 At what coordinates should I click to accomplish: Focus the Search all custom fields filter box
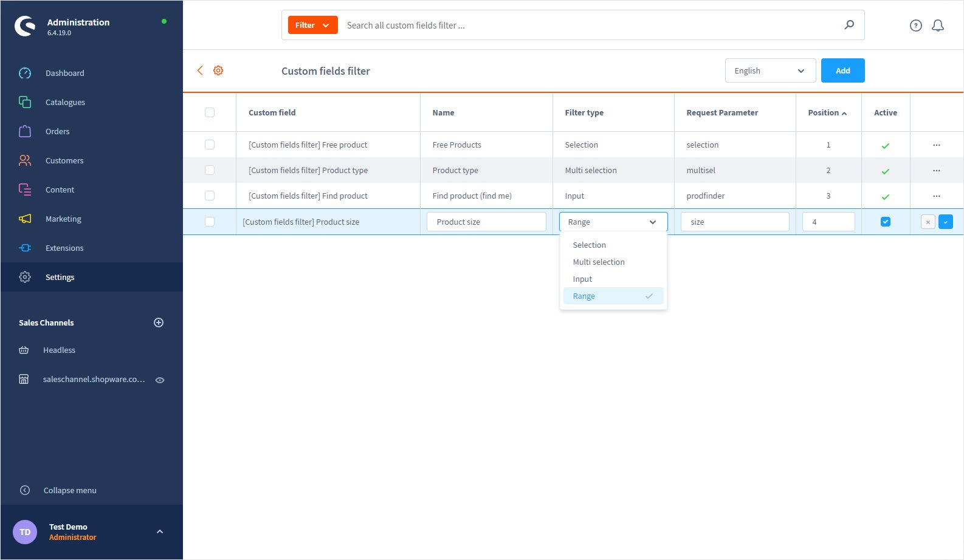click(590, 25)
